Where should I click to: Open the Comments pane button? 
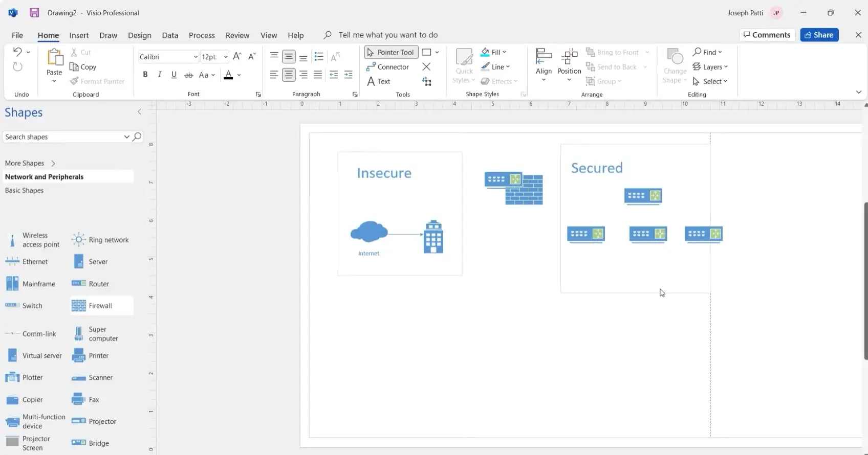[767, 35]
